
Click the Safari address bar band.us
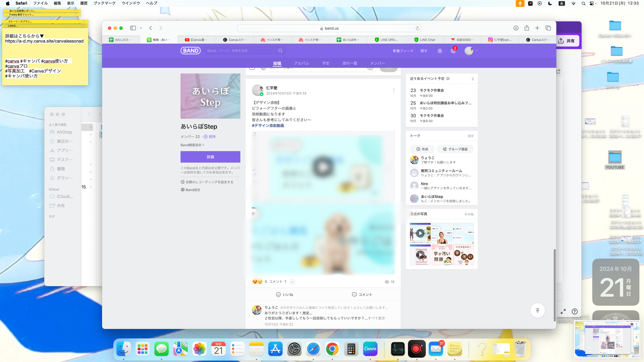coord(329,28)
